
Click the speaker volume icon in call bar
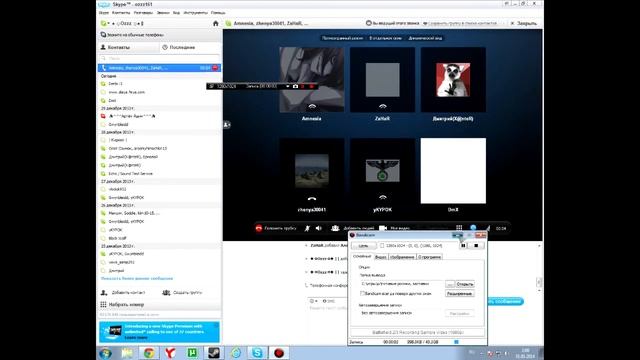coord(319,228)
